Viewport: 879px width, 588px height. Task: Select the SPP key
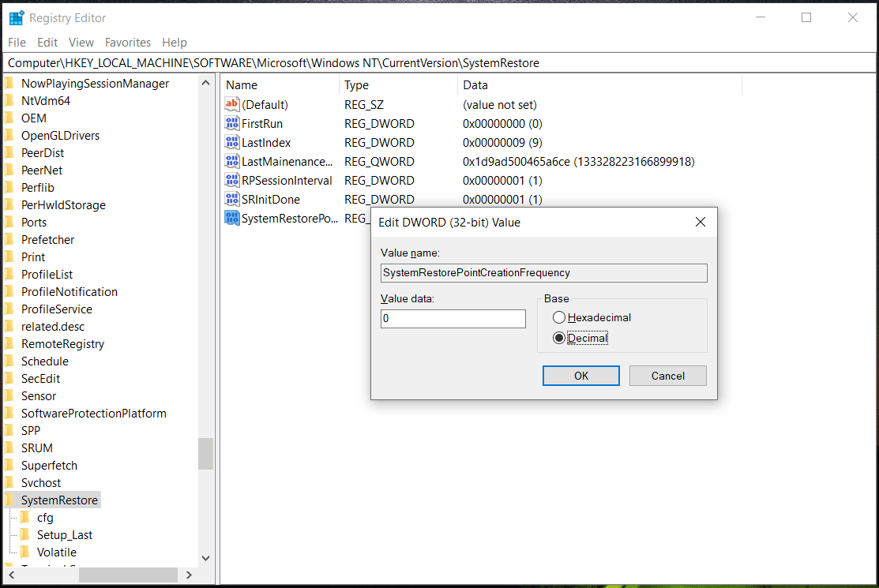coord(31,431)
